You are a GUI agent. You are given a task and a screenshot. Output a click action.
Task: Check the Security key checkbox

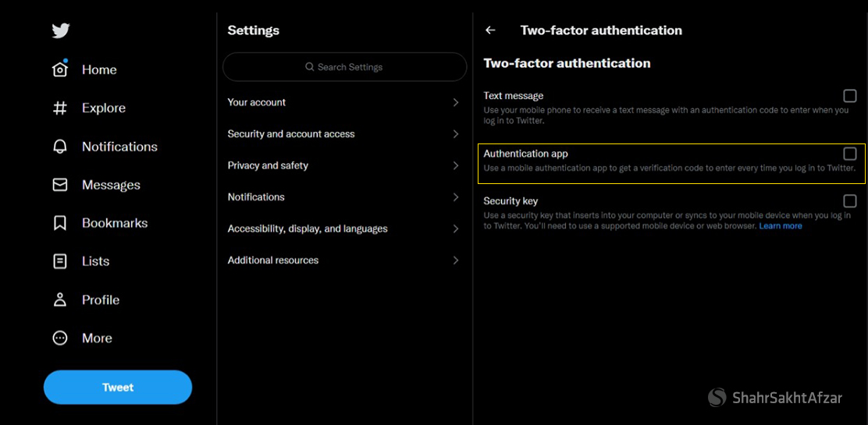[849, 200]
